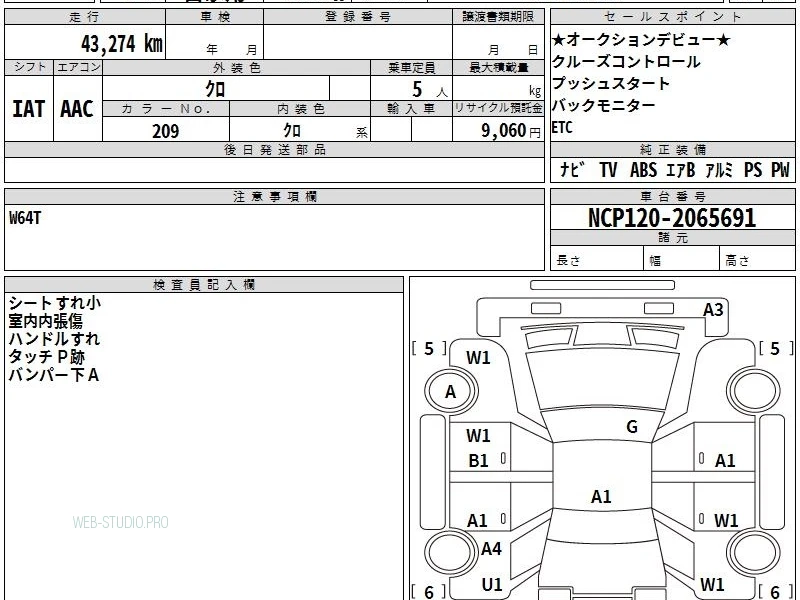Click the 純正装備 header
The image size is (800, 600).
pyautogui.click(x=672, y=150)
